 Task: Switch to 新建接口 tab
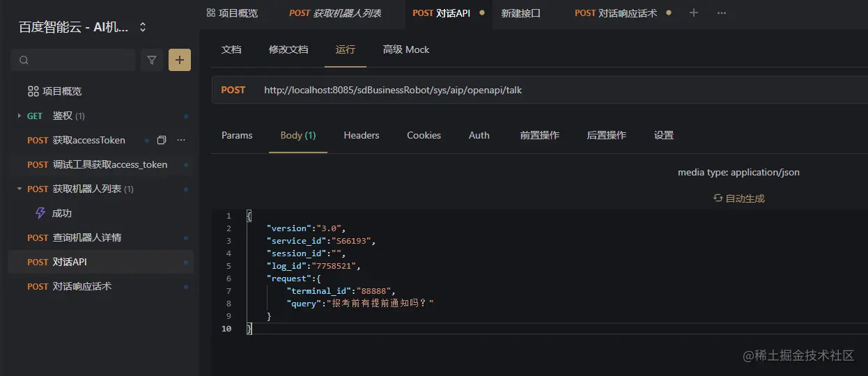(521, 13)
